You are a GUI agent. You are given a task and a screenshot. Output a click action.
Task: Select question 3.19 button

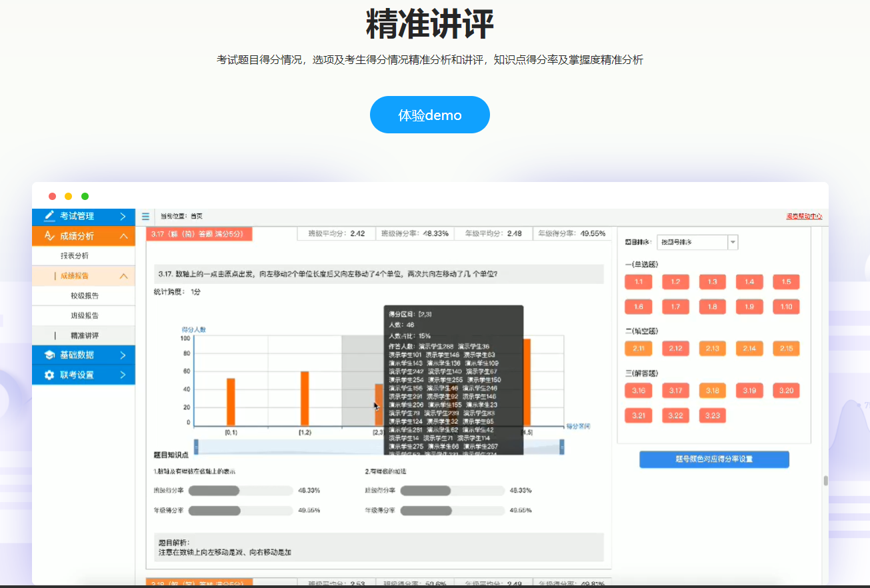pyautogui.click(x=749, y=391)
